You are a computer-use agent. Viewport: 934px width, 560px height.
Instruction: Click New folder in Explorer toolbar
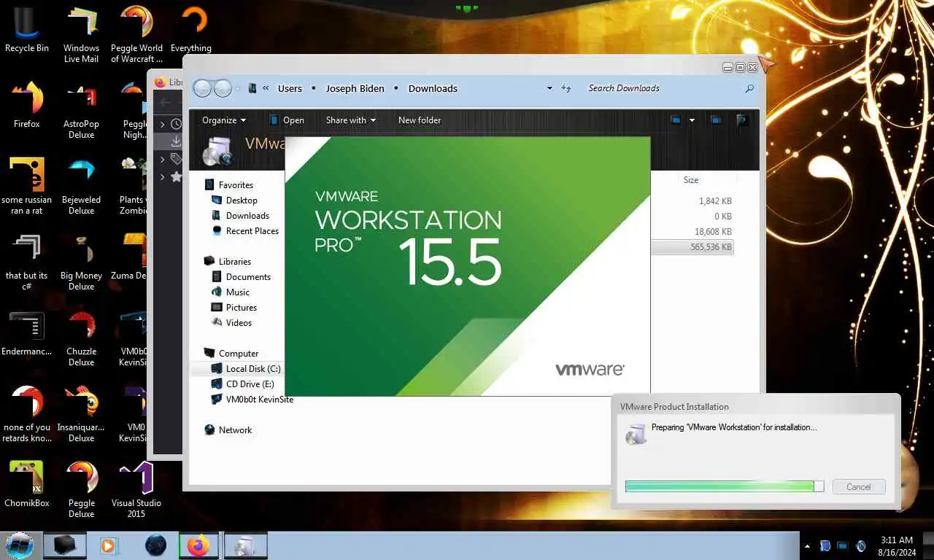[420, 120]
